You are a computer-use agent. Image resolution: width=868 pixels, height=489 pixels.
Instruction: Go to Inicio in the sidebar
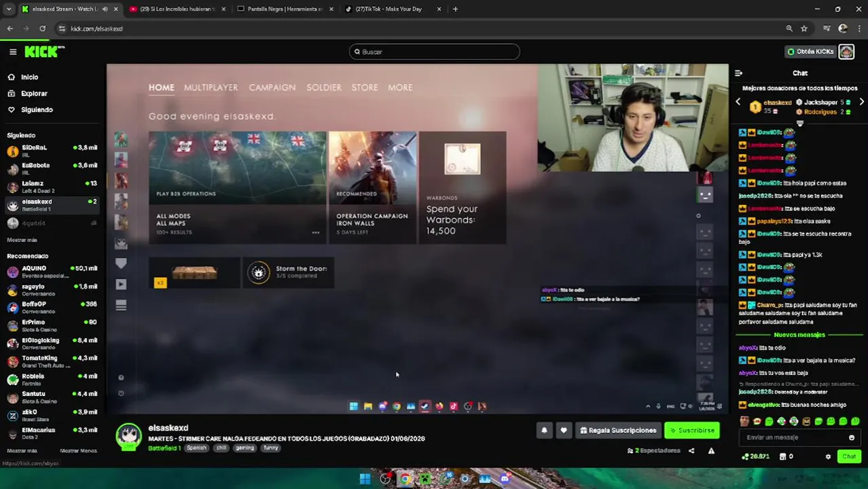[29, 77]
